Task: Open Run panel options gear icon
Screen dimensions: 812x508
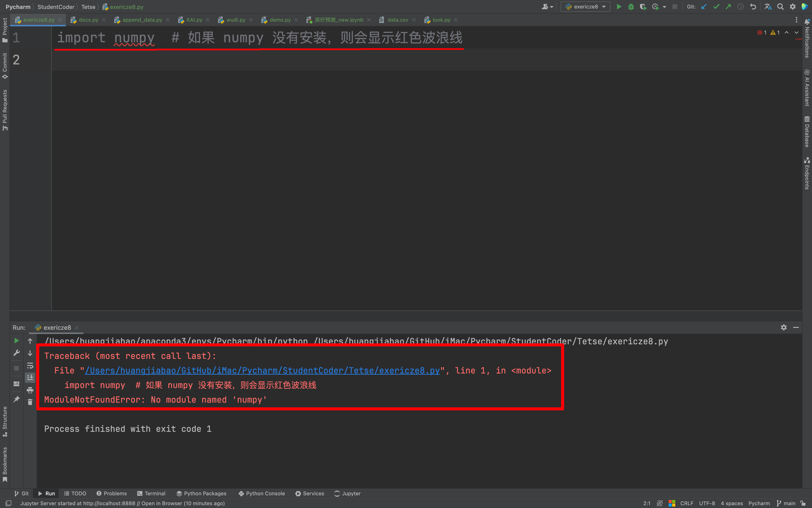Action: [784, 327]
